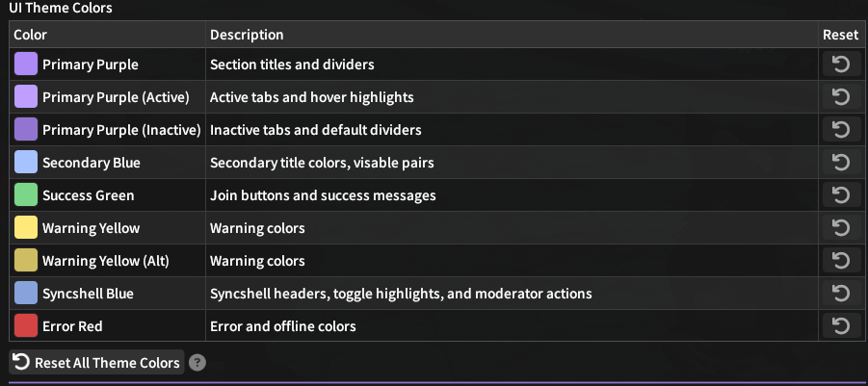The image size is (868, 386).
Task: Change the Warning Yellow swatch
Action: pos(26,228)
